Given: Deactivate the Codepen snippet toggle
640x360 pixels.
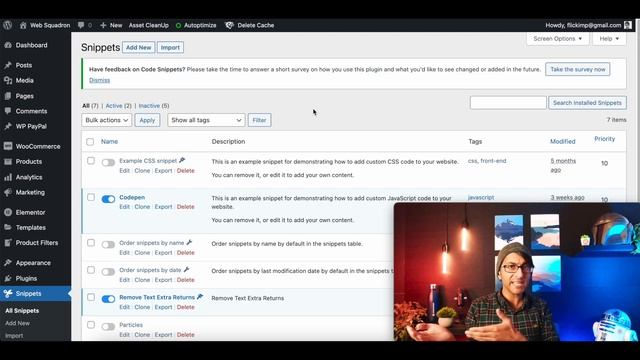Looking at the screenshot, I should click(108, 199).
